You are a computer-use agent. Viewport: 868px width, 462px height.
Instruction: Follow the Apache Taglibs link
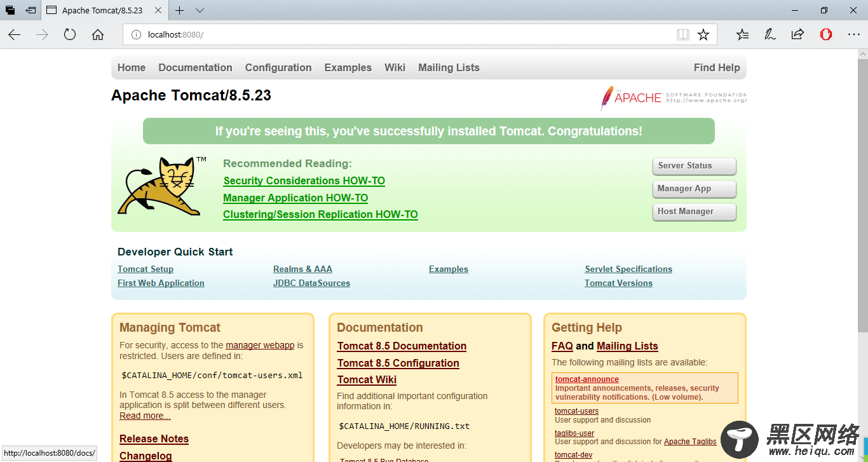pos(690,442)
